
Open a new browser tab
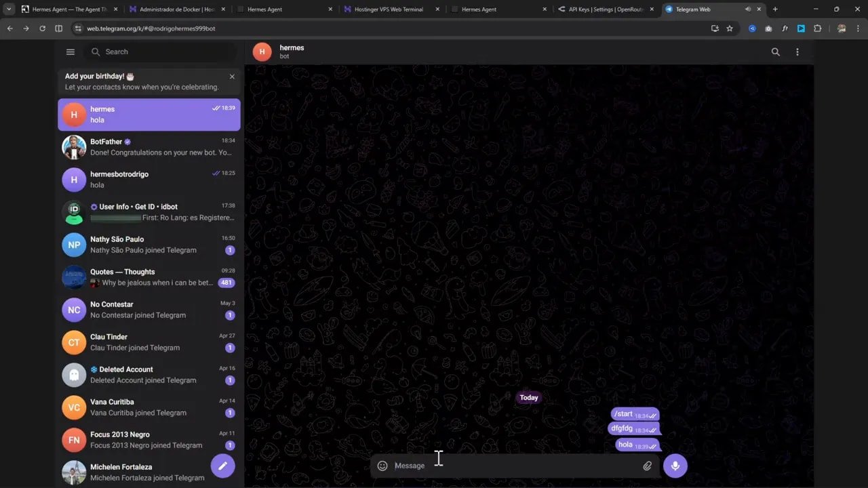[x=775, y=9]
